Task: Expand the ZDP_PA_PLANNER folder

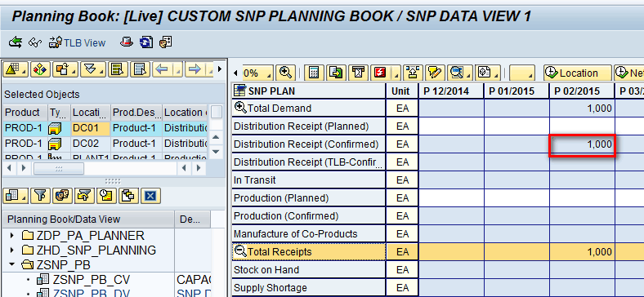Action: (11, 236)
